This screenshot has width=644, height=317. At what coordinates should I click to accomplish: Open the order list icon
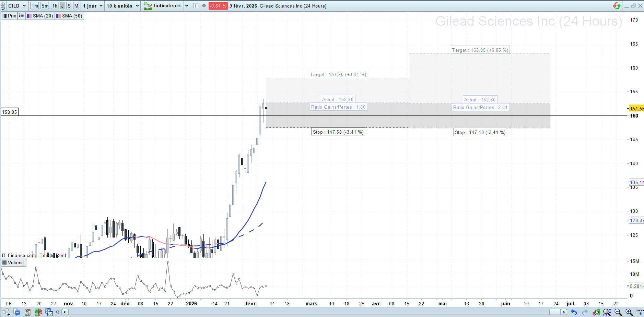pos(27,312)
